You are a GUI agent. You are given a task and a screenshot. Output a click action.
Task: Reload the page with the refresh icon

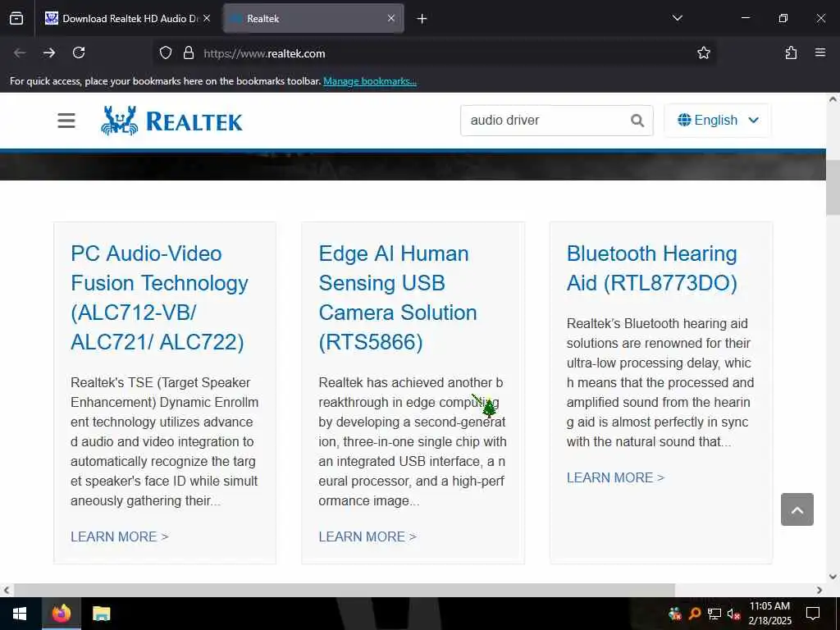click(x=79, y=53)
